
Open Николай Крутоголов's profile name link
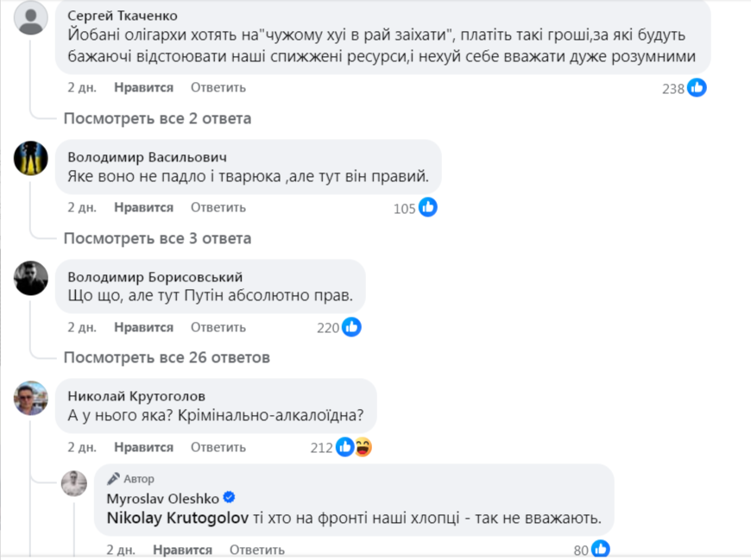(136, 396)
